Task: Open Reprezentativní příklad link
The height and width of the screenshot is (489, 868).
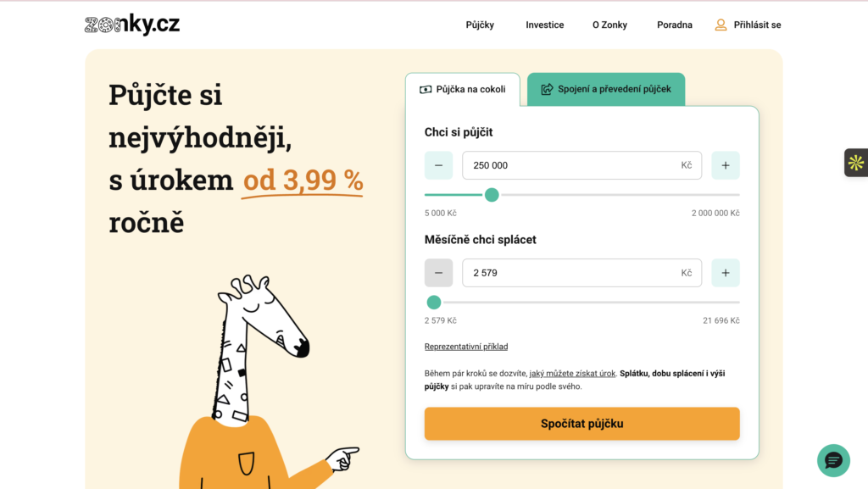Action: point(466,347)
